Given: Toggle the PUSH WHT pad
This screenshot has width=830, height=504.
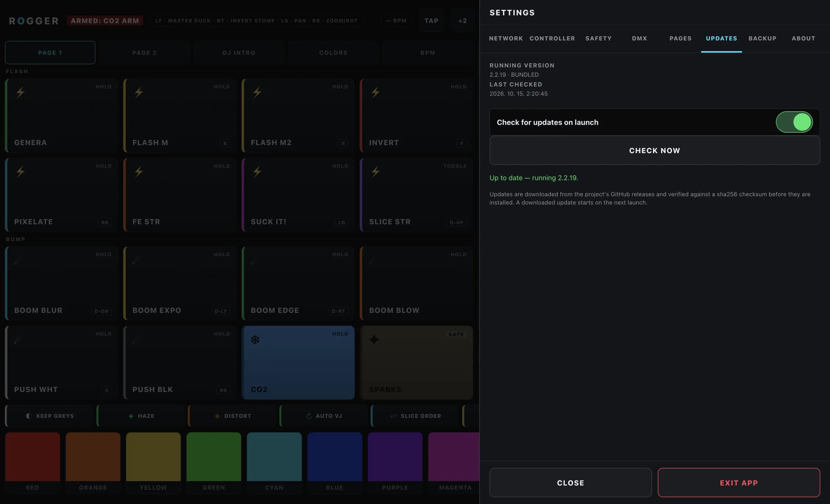Looking at the screenshot, I should pyautogui.click(x=62, y=363).
